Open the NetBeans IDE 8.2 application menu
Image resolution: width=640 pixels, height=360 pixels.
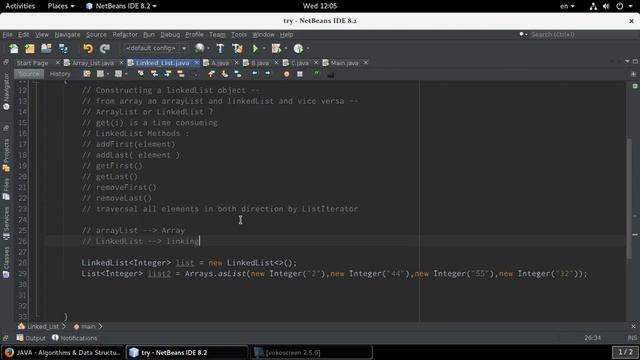(121, 6)
